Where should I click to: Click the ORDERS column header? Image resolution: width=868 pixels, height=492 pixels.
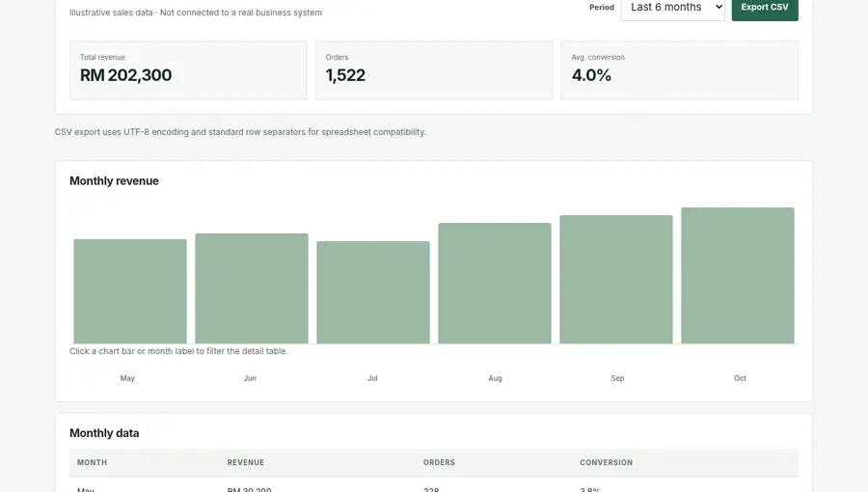439,463
